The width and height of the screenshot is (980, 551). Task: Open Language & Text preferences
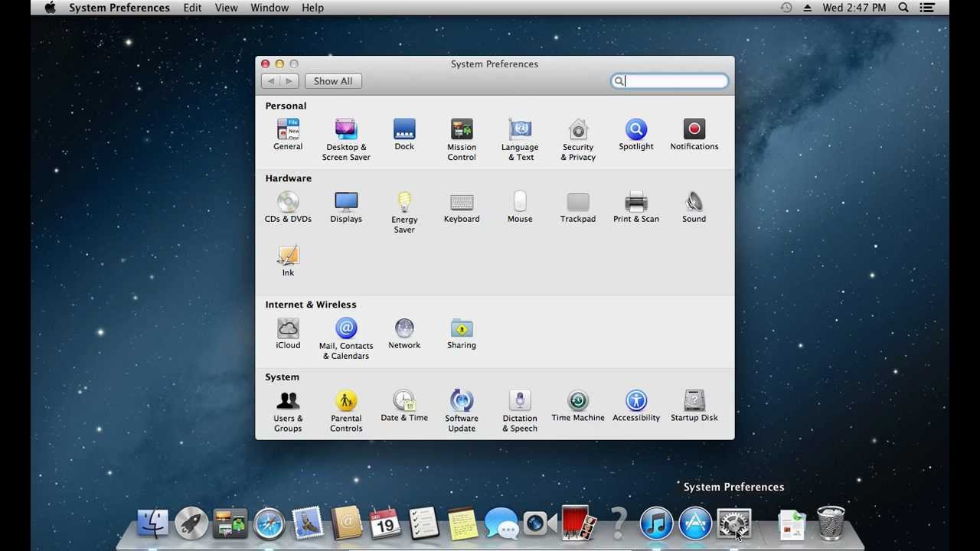520,139
